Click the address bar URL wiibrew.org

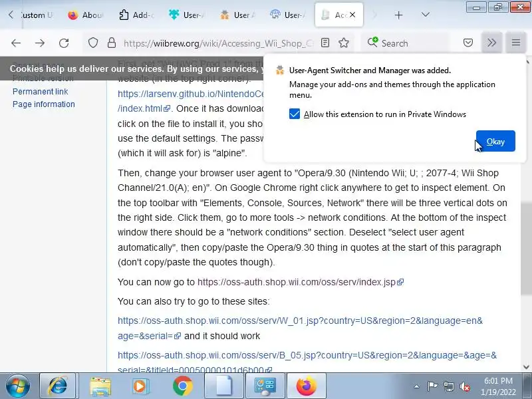coord(219,43)
